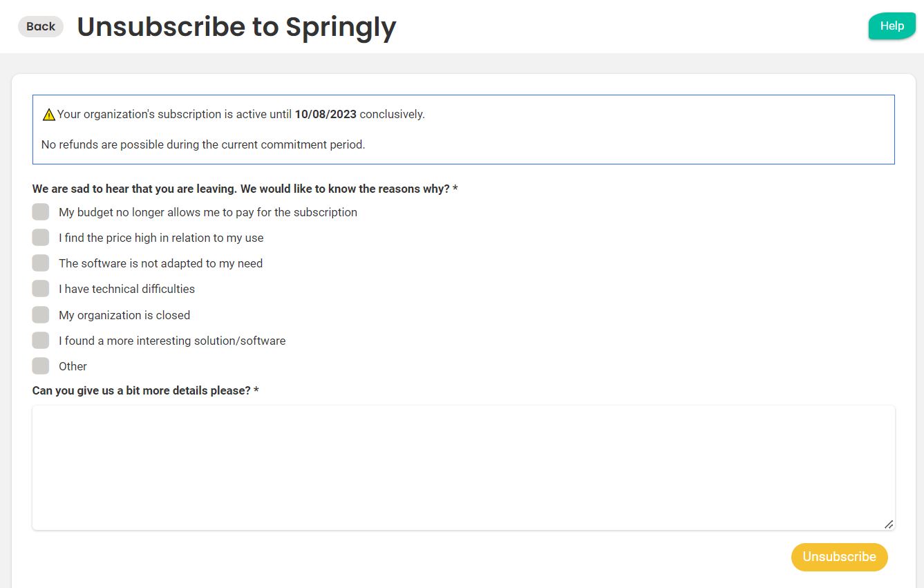Select 'The software is not adapted' checkbox
924x588 pixels.
click(x=41, y=263)
